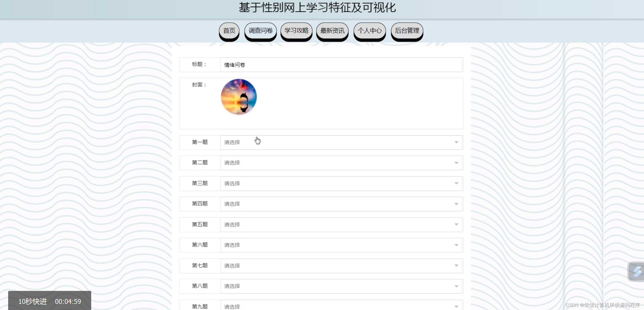Viewport: 644px width, 310px height.
Task: Click the 标题 input field
Action: pos(341,65)
